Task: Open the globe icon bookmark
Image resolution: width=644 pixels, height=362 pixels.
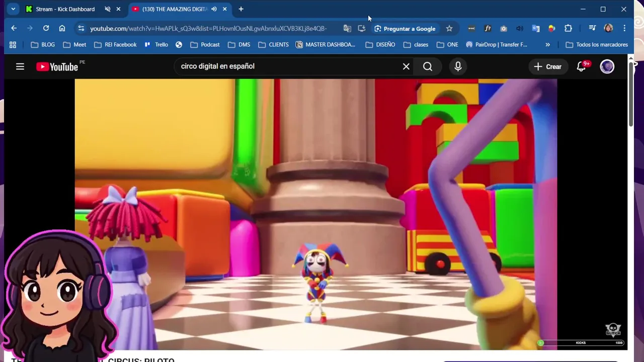Action: click(x=179, y=45)
